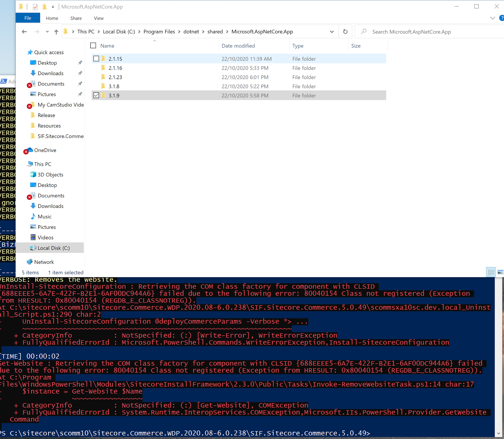Click 'This PC' in the breadcrumb path

click(x=86, y=32)
